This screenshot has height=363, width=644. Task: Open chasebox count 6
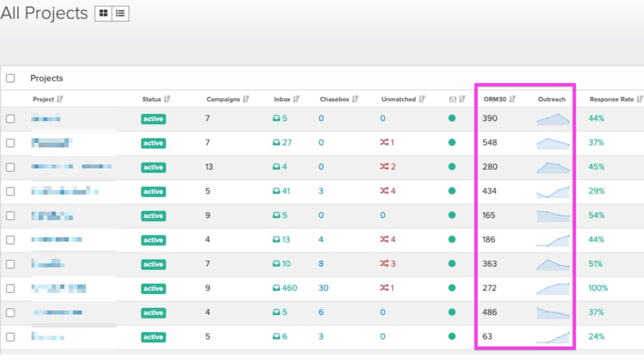(x=321, y=313)
